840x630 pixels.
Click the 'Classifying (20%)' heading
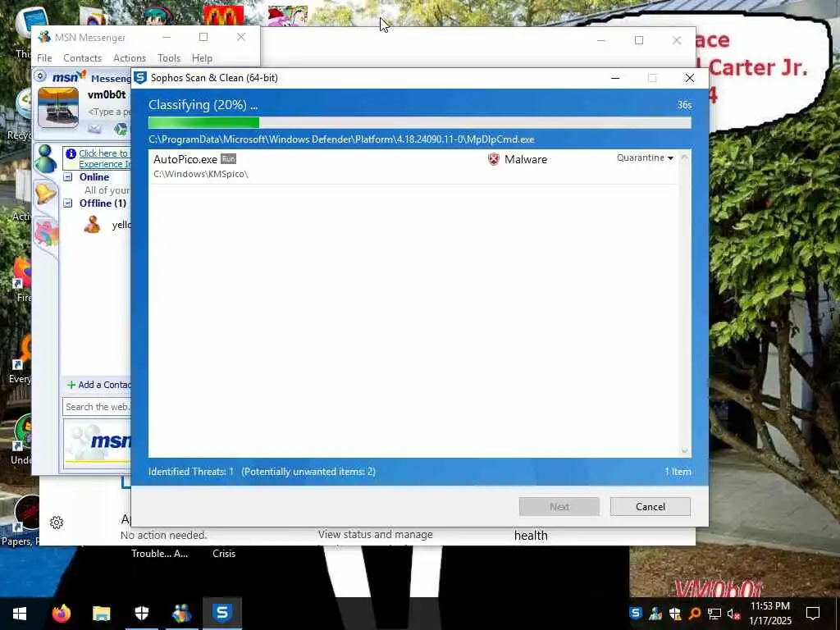(203, 105)
